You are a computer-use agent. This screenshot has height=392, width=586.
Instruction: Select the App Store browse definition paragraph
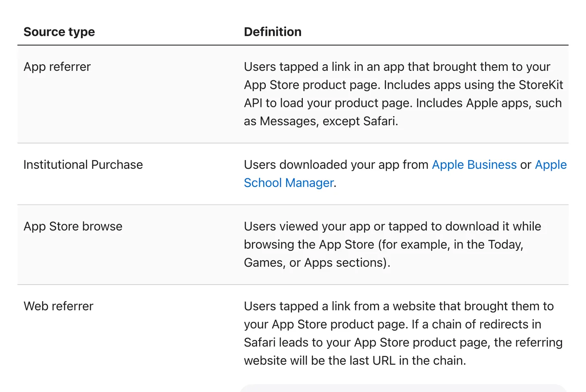coord(392,244)
